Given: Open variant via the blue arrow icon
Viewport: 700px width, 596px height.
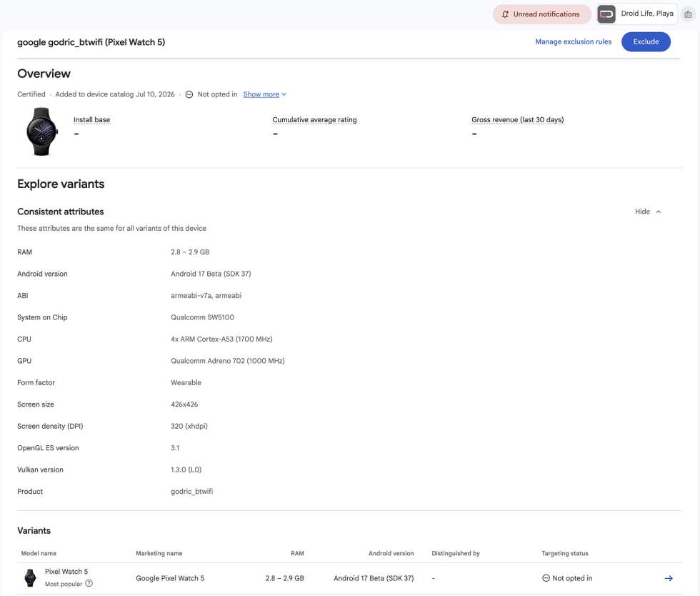Looking at the screenshot, I should tap(669, 578).
